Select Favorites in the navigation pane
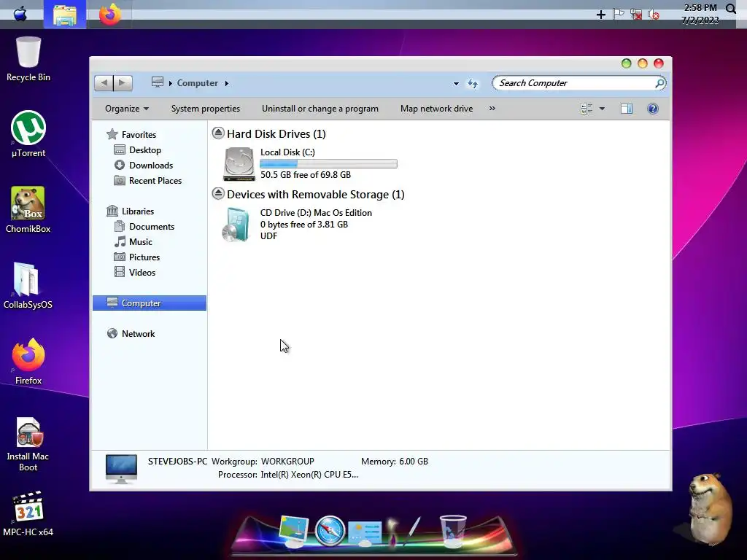Screen dimensions: 747x560 click(139, 135)
